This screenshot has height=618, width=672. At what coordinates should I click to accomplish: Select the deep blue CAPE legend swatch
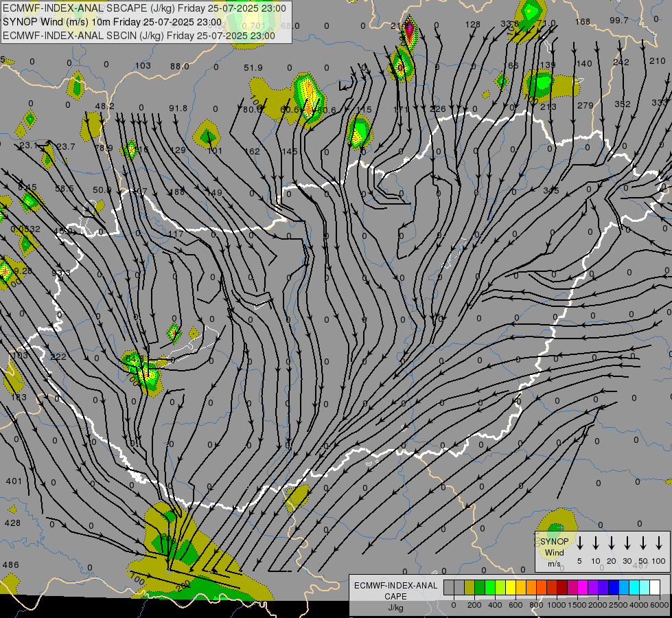(614, 588)
